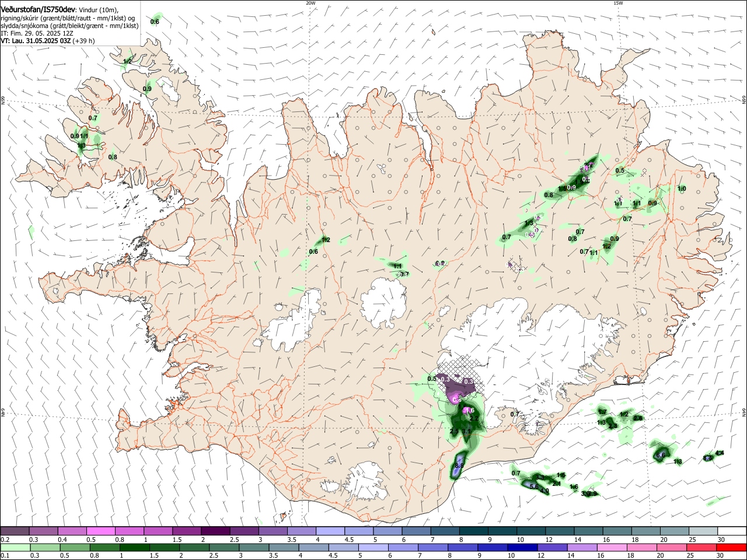Pick the dark teal swatch labeled 8 in upper row
747x560 pixels.
[473, 531]
